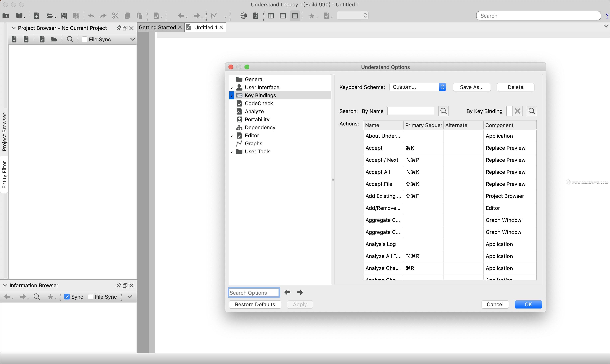The width and height of the screenshot is (610, 364).
Task: Click the Favorites star icon in main toolbar
Action: [312, 16]
